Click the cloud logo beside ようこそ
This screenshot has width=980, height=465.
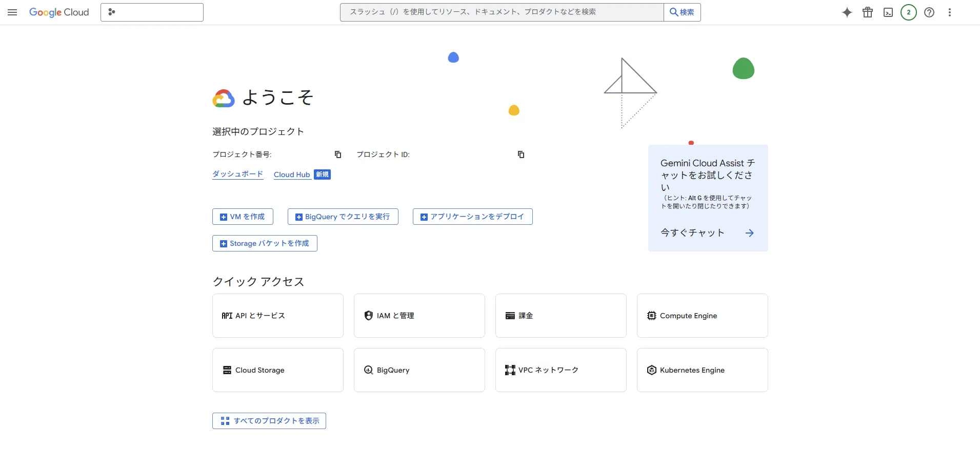click(x=224, y=98)
